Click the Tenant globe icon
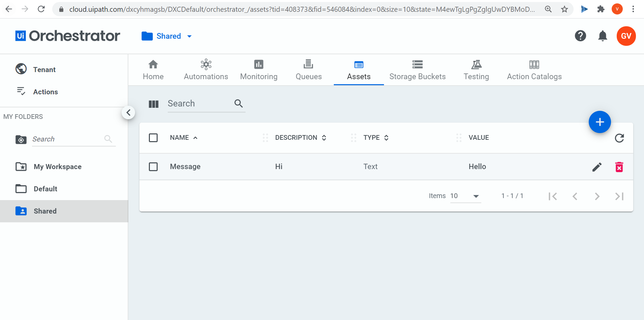This screenshot has height=320, width=644. coord(21,69)
